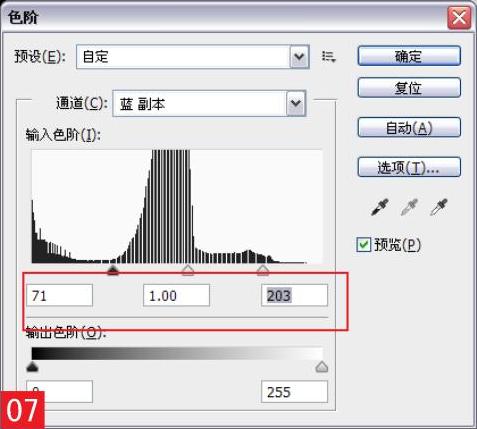Select the gray point eyedropper

click(x=409, y=207)
